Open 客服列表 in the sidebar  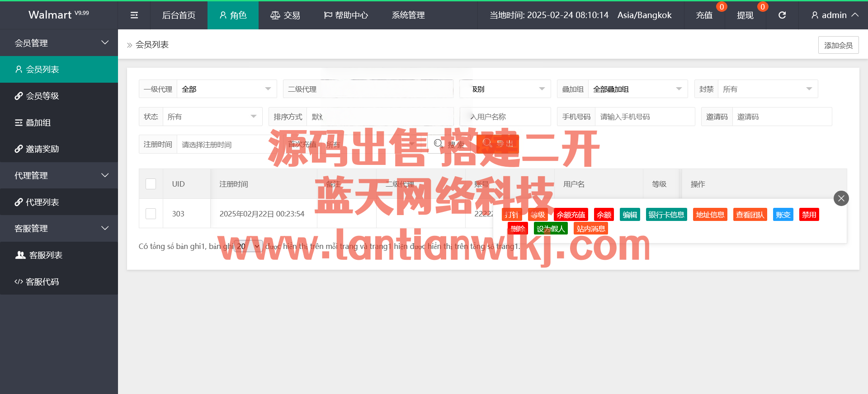click(45, 255)
